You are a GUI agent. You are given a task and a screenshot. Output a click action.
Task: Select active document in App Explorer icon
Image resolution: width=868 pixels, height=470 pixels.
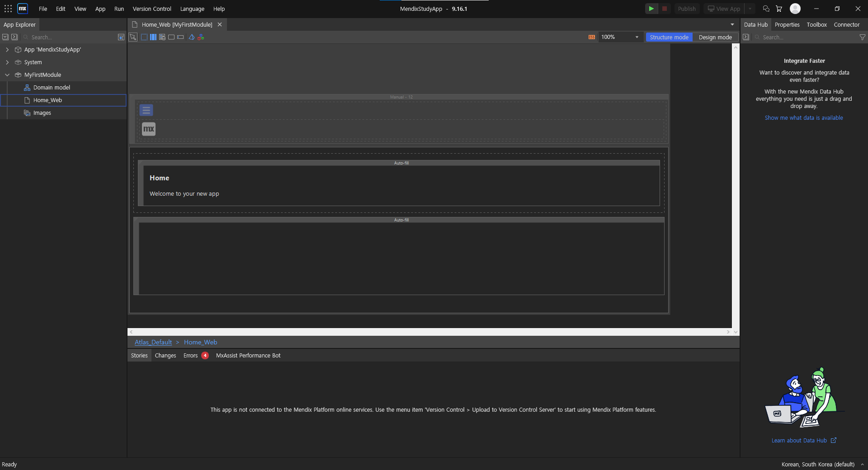point(121,37)
